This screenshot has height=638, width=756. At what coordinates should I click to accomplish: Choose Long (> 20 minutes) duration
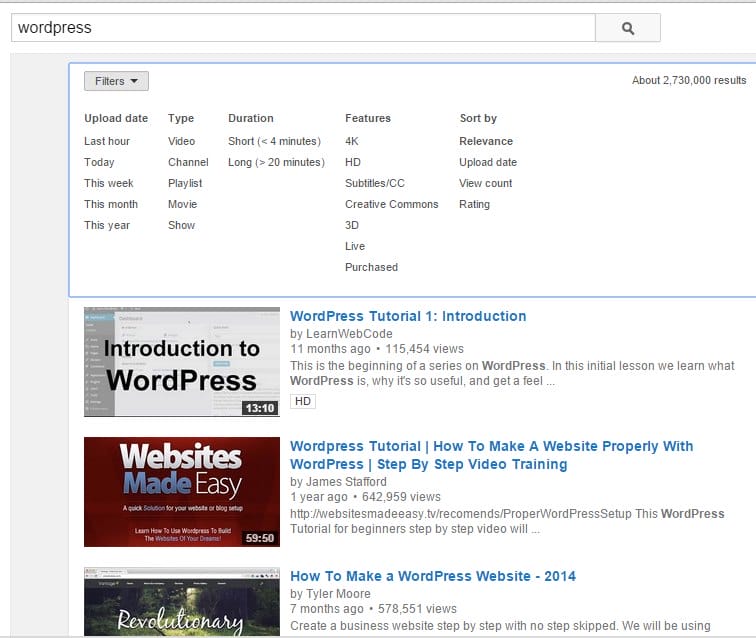point(276,162)
